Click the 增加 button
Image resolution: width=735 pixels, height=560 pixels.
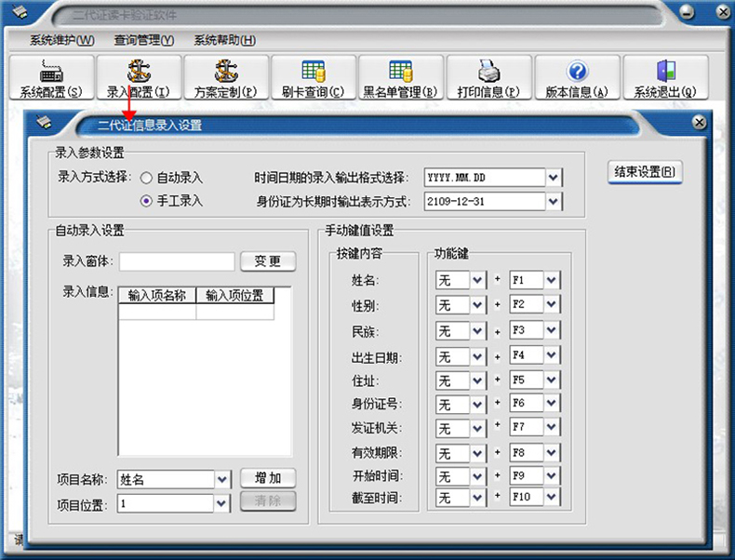point(268,478)
